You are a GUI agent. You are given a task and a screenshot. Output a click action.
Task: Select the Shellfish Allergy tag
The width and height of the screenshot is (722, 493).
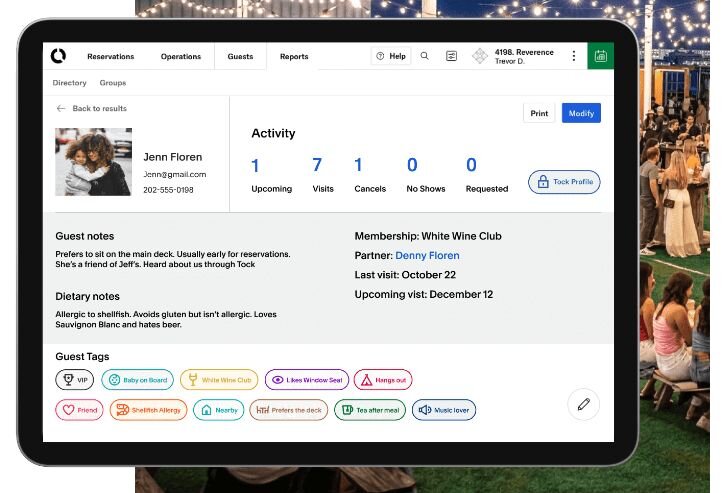148,410
